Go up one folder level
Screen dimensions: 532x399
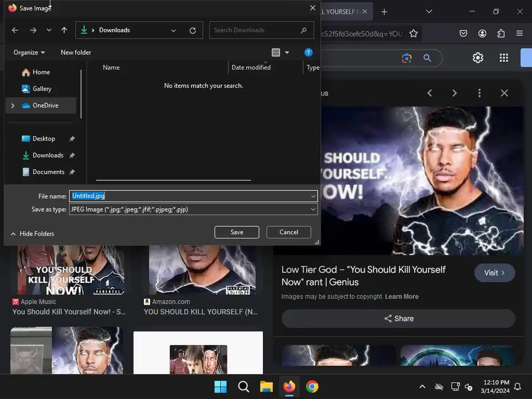(64, 30)
